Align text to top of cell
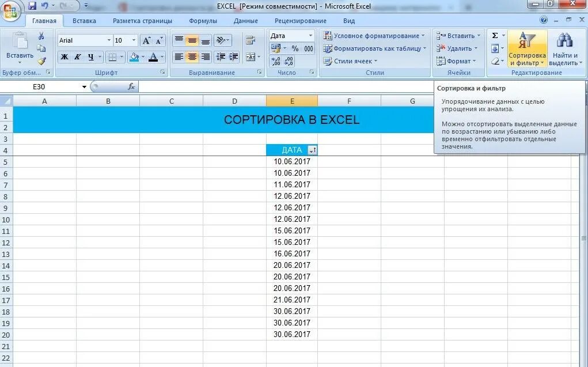Image resolution: width=588 pixels, height=367 pixels. (179, 40)
